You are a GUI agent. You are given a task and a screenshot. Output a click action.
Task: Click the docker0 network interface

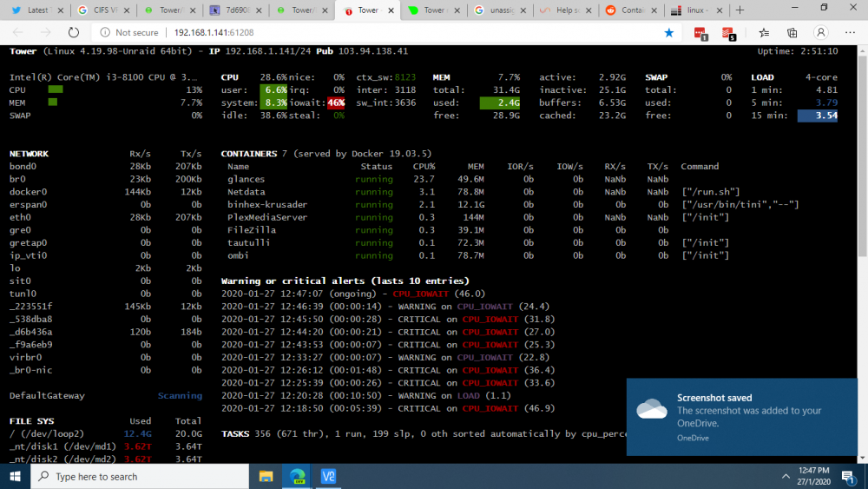coord(29,192)
